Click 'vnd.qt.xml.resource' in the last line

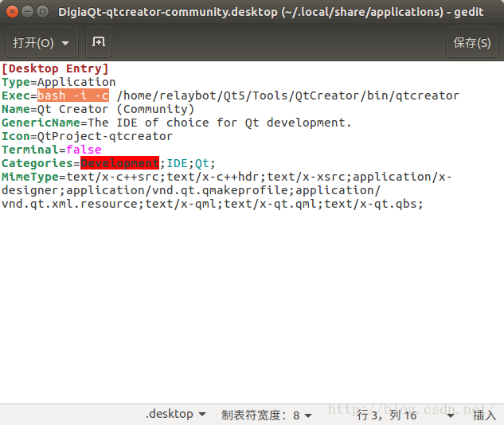[69, 204]
